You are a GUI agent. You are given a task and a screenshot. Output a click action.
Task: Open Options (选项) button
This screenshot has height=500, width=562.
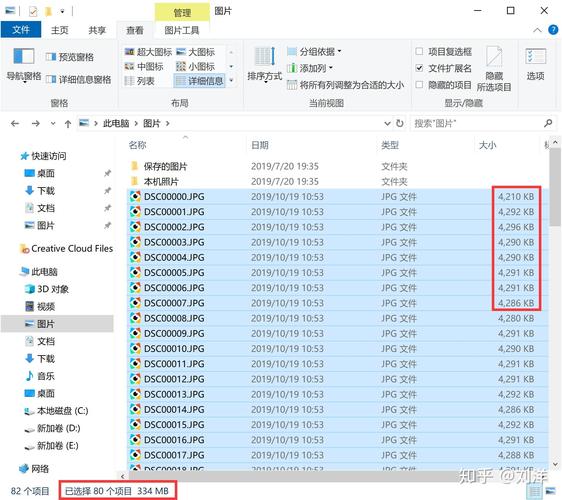click(x=535, y=64)
